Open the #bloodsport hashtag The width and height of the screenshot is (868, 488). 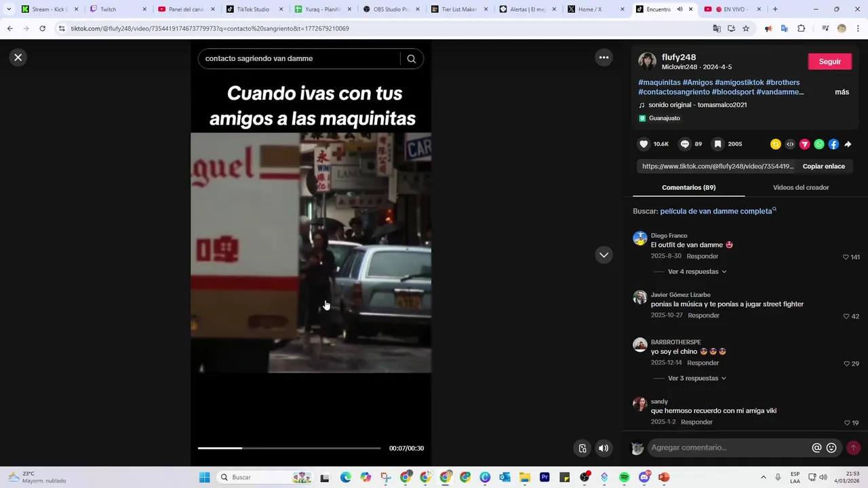(x=733, y=92)
